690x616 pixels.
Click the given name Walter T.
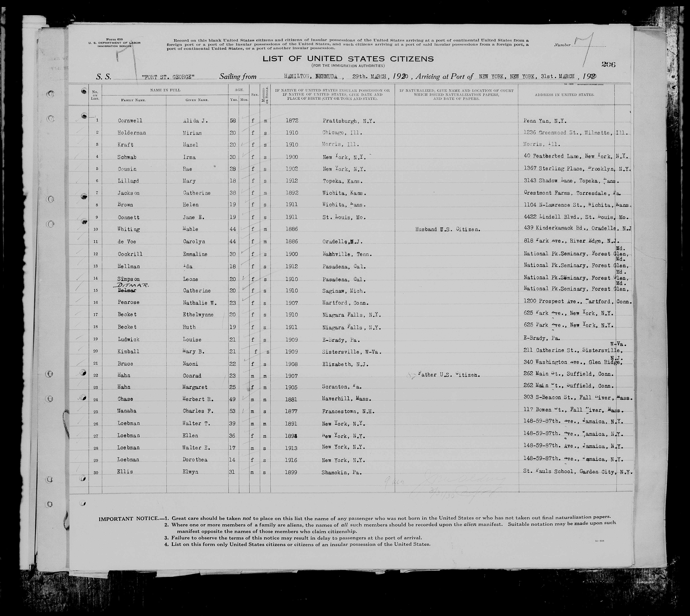tap(196, 424)
